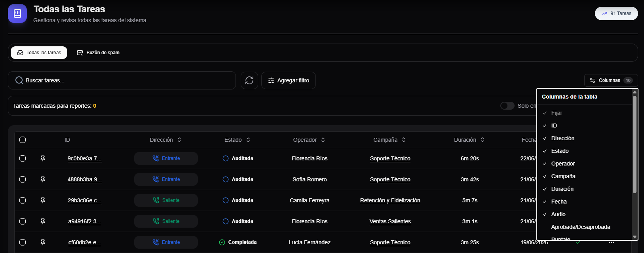The image size is (644, 253).
Task: Click the purple app logo icon
Action: (17, 14)
